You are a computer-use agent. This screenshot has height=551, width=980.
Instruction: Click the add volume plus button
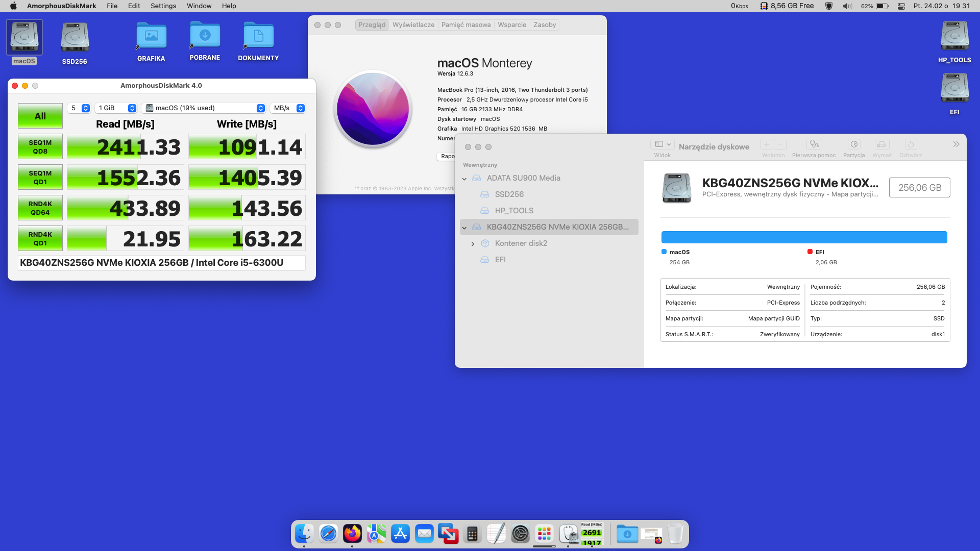(767, 144)
